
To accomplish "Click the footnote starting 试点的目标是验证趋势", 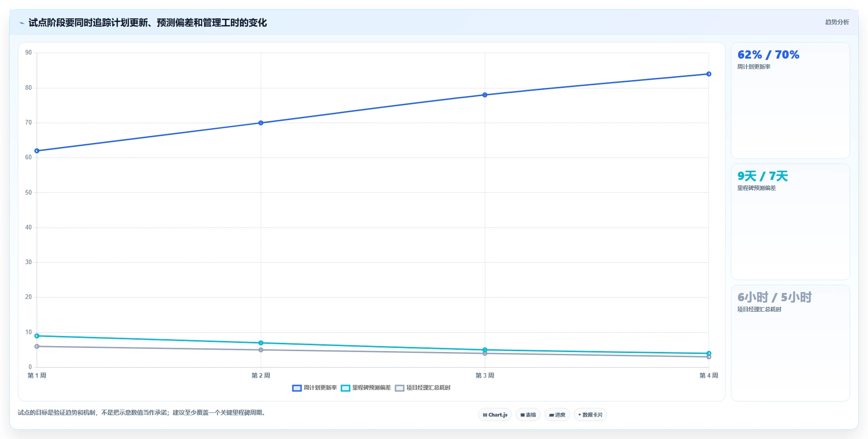I will [143, 413].
